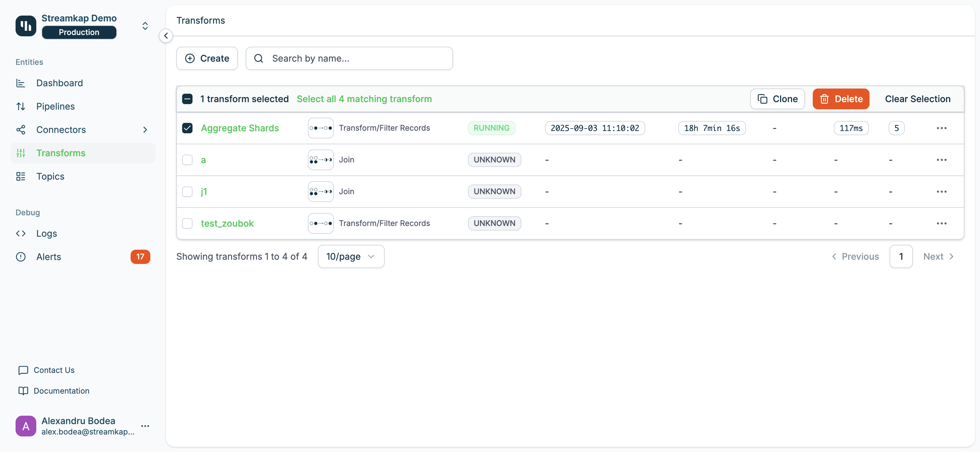
Task: Click the Join type icon for j1
Action: pyautogui.click(x=320, y=192)
